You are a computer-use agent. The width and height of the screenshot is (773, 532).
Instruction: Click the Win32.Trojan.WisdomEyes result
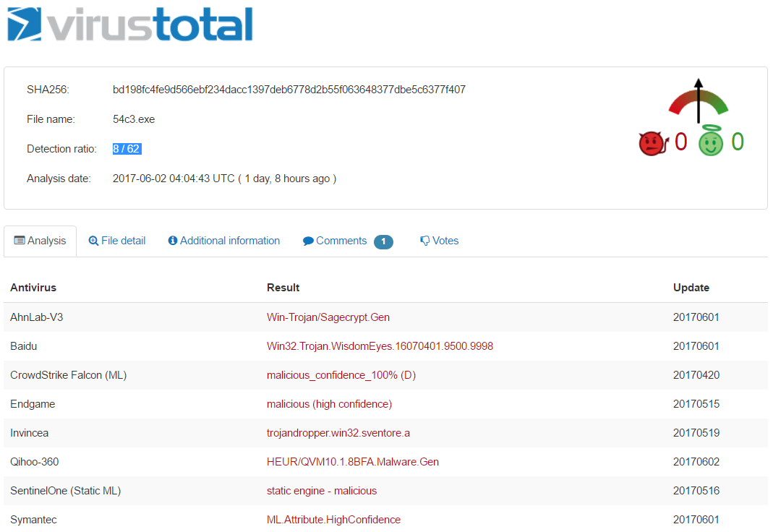[x=380, y=346]
